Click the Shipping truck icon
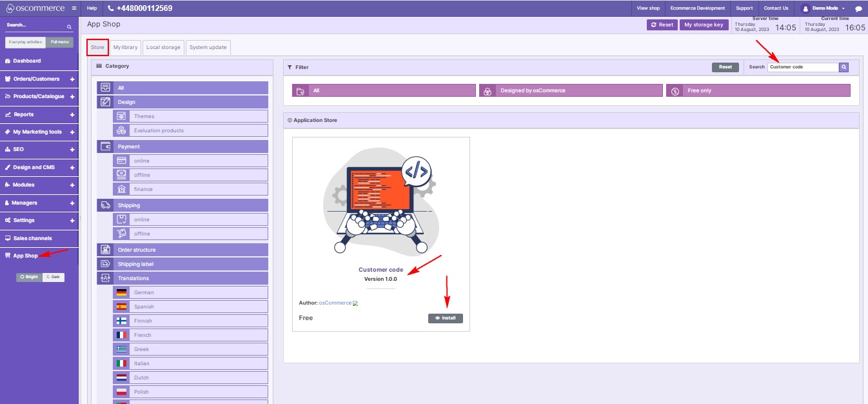 [x=105, y=205]
